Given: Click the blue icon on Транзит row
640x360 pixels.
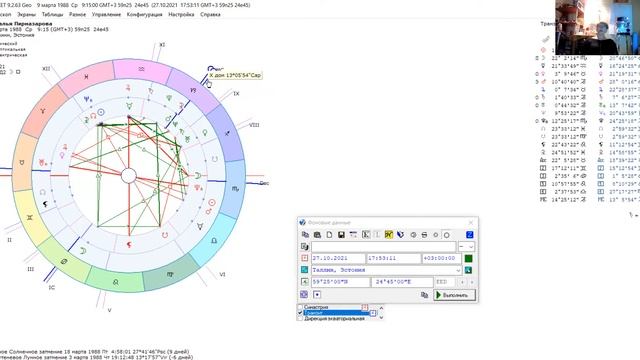Looking at the screenshot, I should pyautogui.click(x=373, y=313).
